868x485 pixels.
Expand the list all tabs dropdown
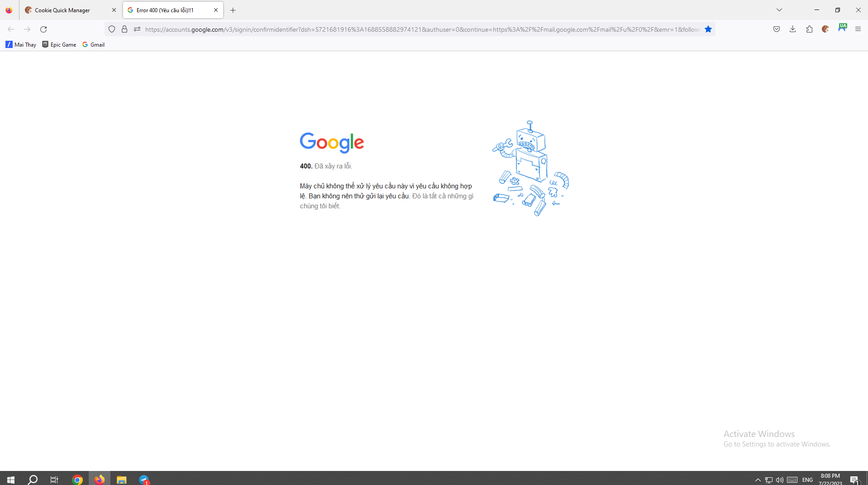click(779, 10)
